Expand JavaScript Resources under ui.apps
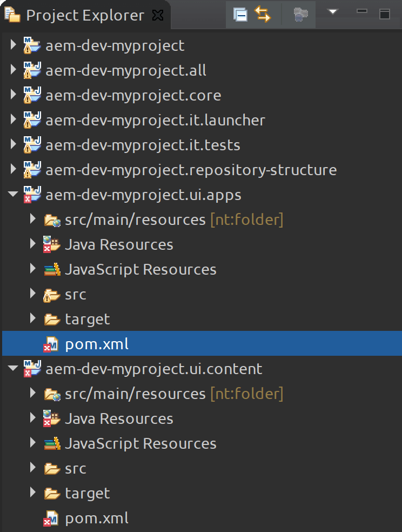The image size is (402, 532). pos(33,269)
